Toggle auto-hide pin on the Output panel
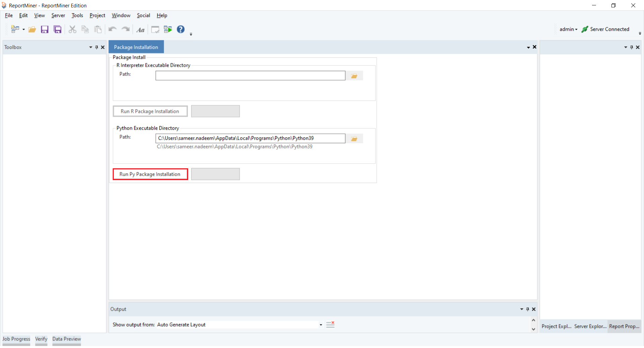 [528, 309]
